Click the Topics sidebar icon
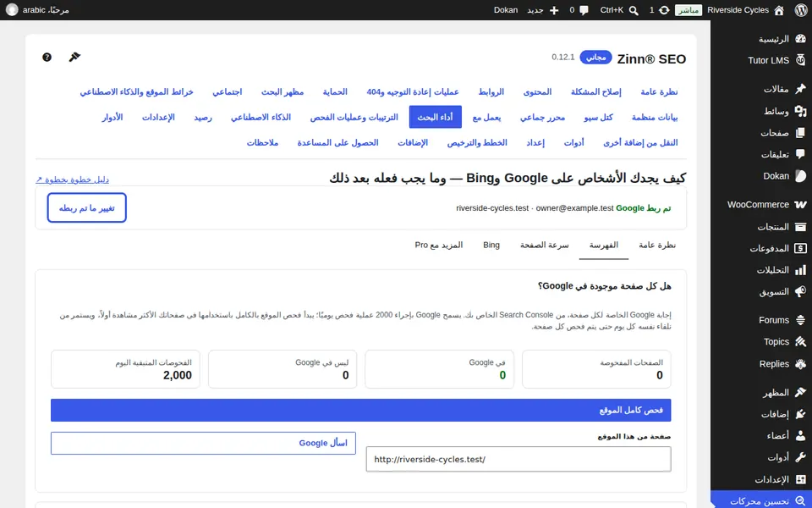 pos(800,341)
